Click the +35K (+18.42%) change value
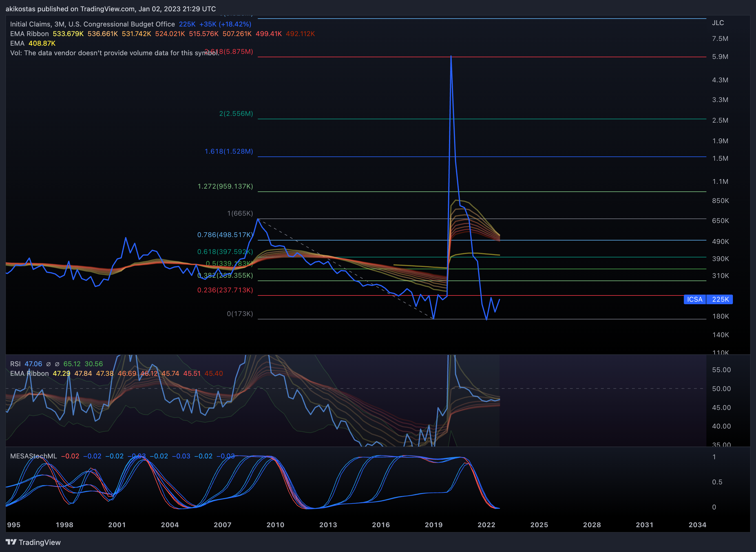This screenshot has height=552, width=756. 225,24
